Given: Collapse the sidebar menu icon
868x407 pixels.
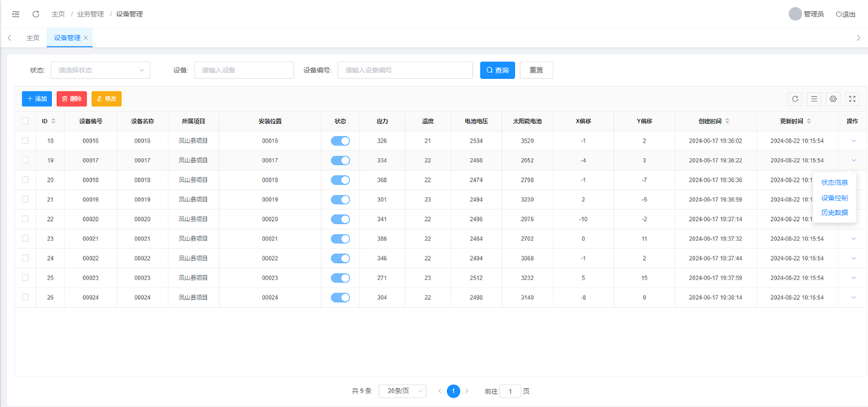Looking at the screenshot, I should (x=16, y=14).
